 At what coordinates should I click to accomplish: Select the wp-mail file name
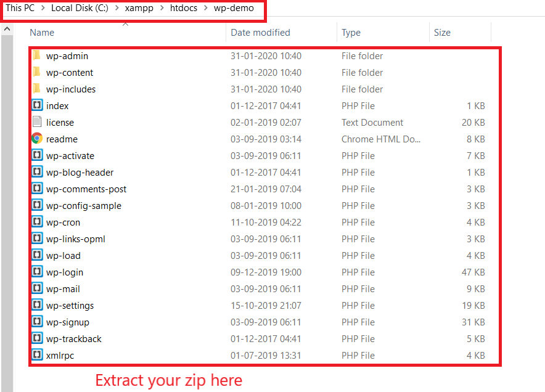[x=63, y=290]
